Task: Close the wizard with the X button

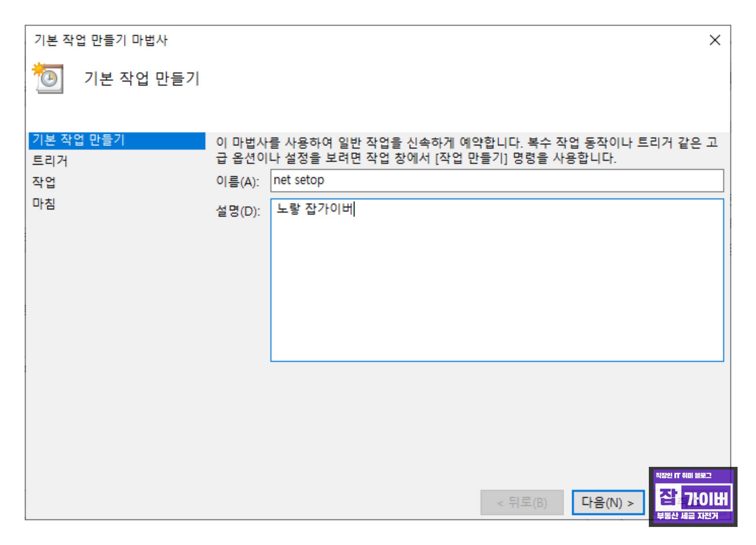Action: [x=714, y=40]
